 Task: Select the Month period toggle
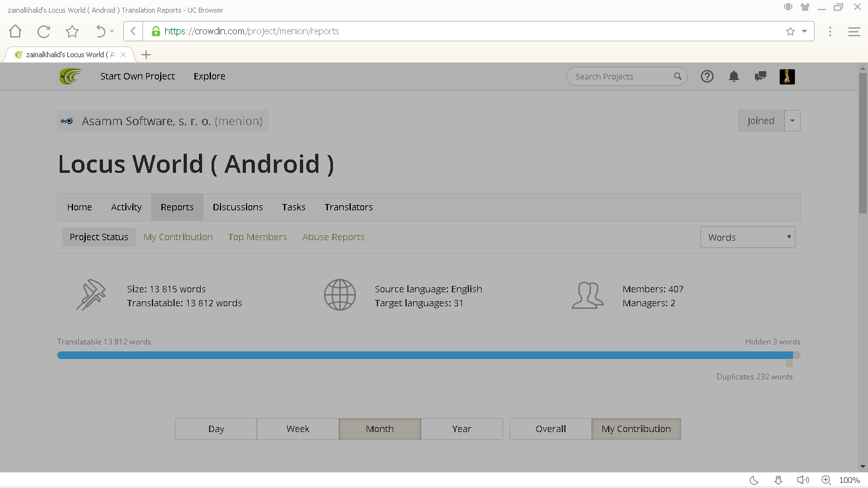(380, 429)
